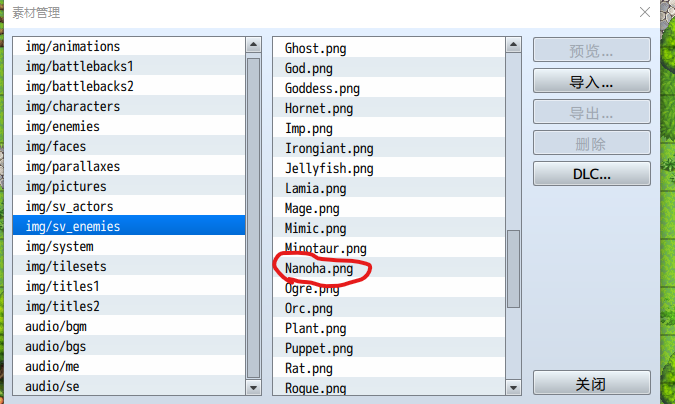Select Ghost.png file
The image size is (675, 404).
[x=389, y=48]
